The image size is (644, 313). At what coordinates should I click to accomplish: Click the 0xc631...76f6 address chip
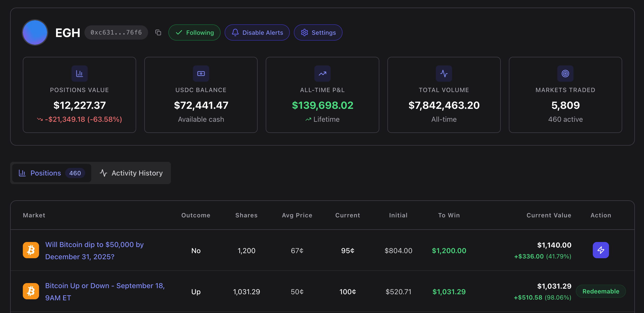(116, 32)
